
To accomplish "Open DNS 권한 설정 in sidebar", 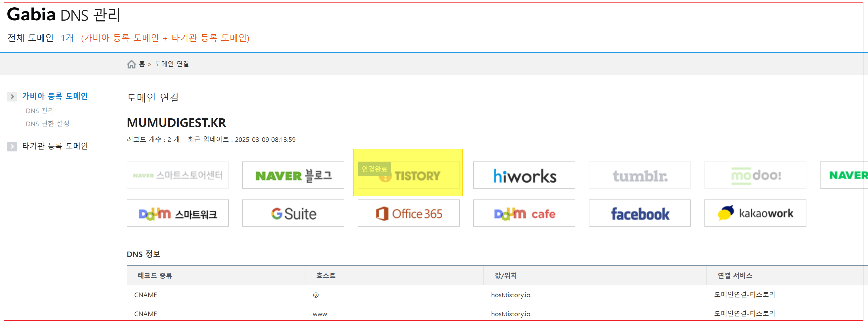I will pyautogui.click(x=47, y=124).
